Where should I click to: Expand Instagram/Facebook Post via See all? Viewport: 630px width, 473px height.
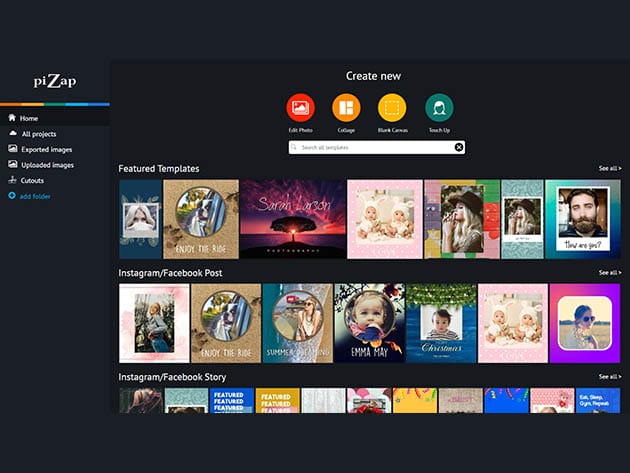pyautogui.click(x=609, y=272)
